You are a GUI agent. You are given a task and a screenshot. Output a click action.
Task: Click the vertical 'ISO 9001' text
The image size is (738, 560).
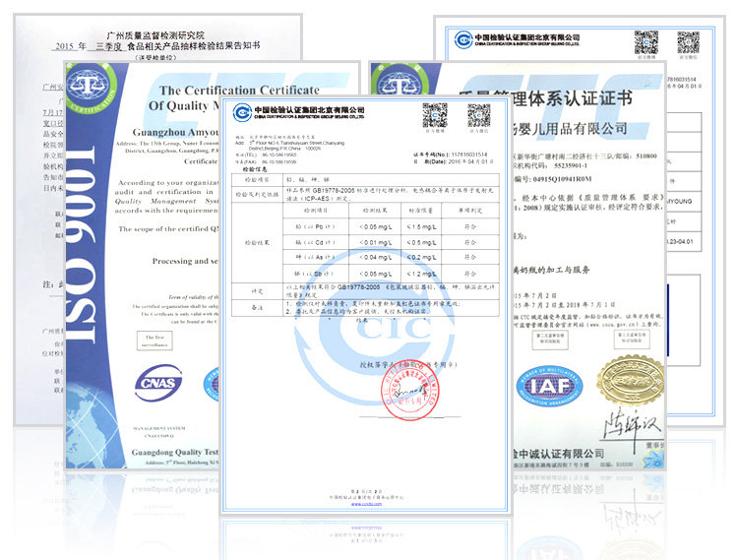pyautogui.click(x=82, y=244)
